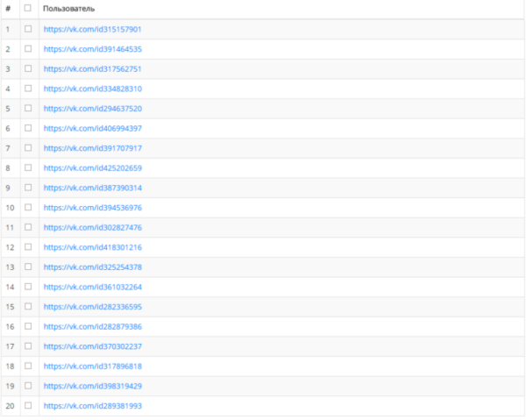
Task: Open user link https://vk.com/id391707917
Action: pyautogui.click(x=93, y=148)
